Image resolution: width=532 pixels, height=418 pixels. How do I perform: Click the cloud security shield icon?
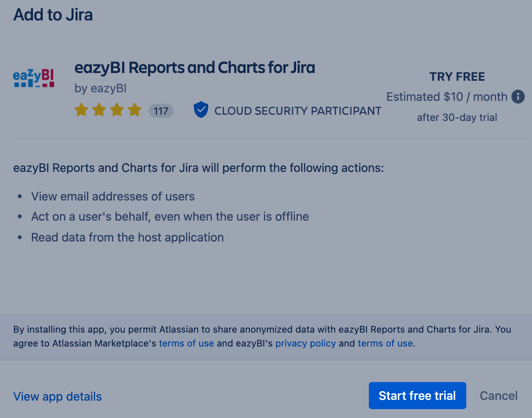201,110
